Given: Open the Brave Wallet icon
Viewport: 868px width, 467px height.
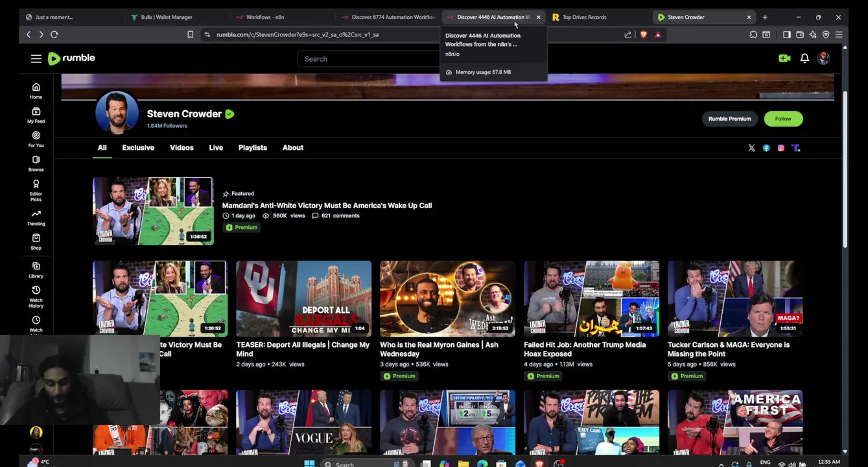Looking at the screenshot, I should click(x=800, y=34).
